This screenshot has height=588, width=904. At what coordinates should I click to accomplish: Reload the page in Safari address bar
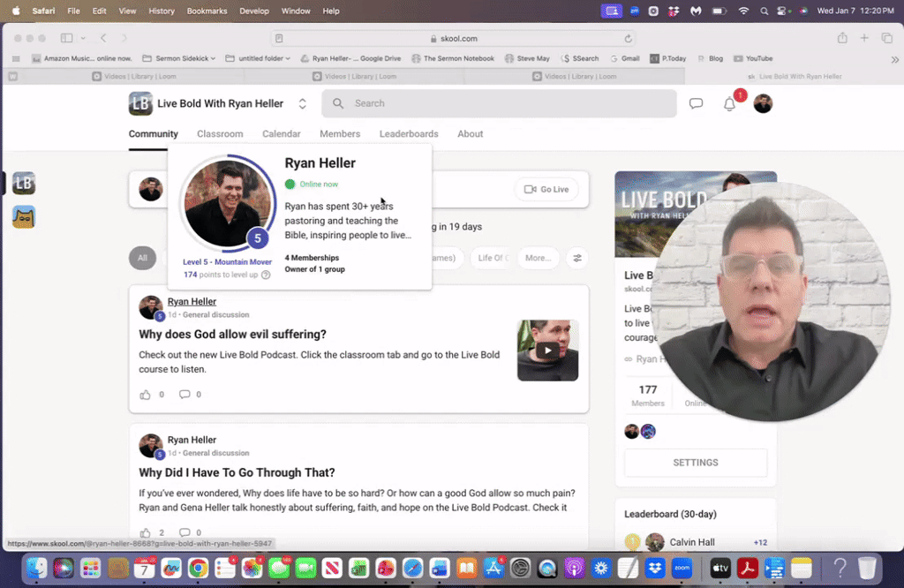coord(628,39)
